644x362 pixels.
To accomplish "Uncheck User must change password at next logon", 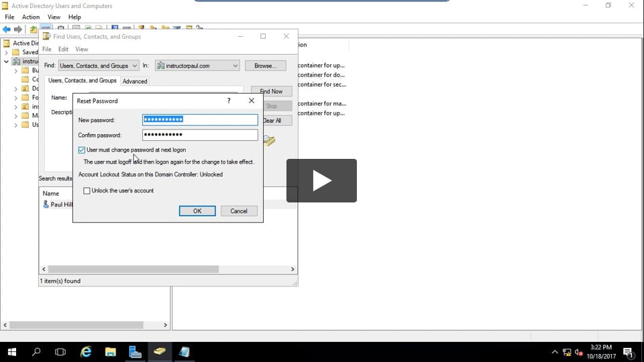I will pyautogui.click(x=82, y=150).
